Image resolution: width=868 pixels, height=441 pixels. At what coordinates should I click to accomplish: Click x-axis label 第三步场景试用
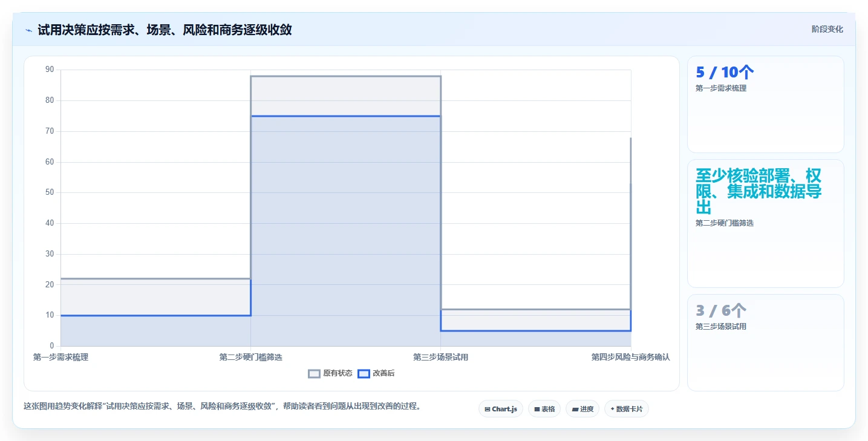click(440, 358)
